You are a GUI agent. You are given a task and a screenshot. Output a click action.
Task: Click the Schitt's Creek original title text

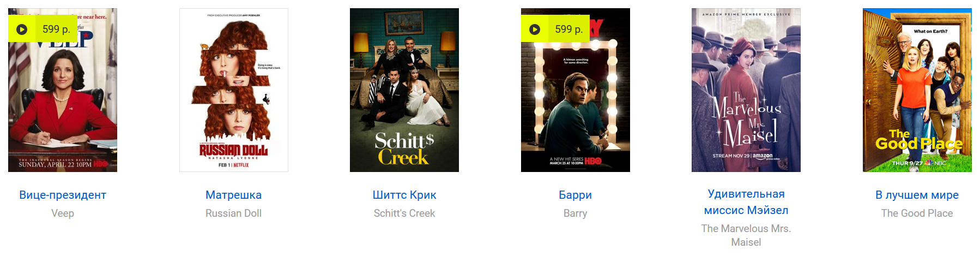click(x=404, y=213)
